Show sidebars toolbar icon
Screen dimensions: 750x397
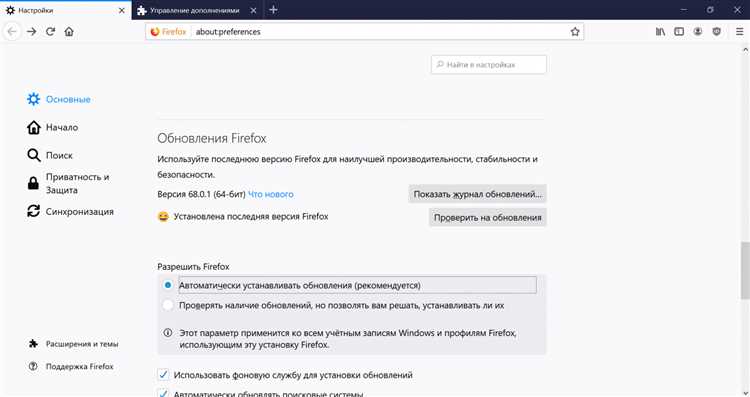tap(679, 32)
